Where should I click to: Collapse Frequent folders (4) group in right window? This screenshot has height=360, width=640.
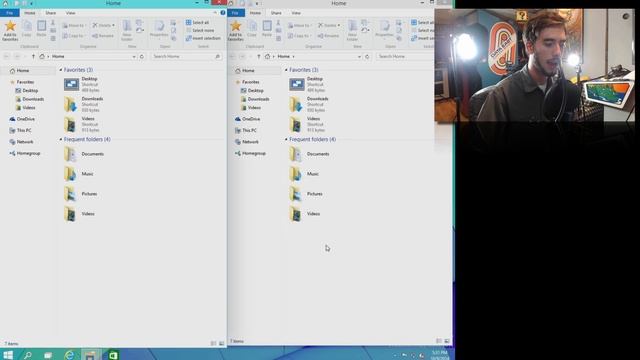pos(286,139)
